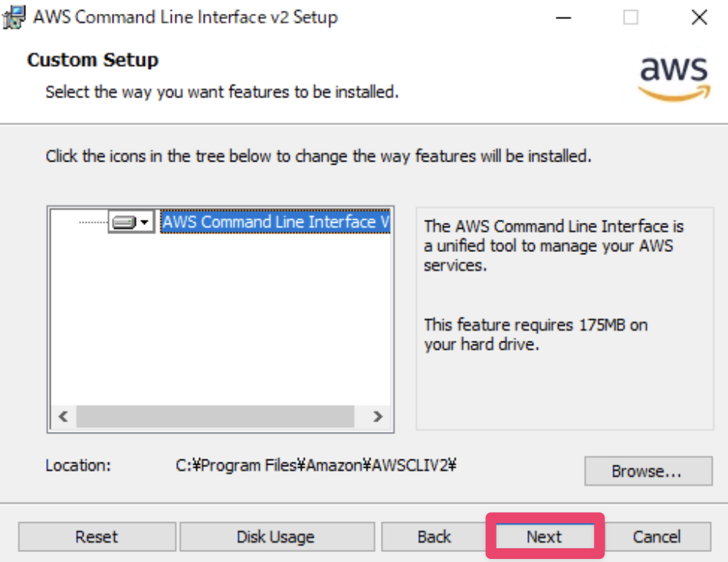Click the installer icon in the title bar
The image size is (728, 562).
pyautogui.click(x=15, y=17)
